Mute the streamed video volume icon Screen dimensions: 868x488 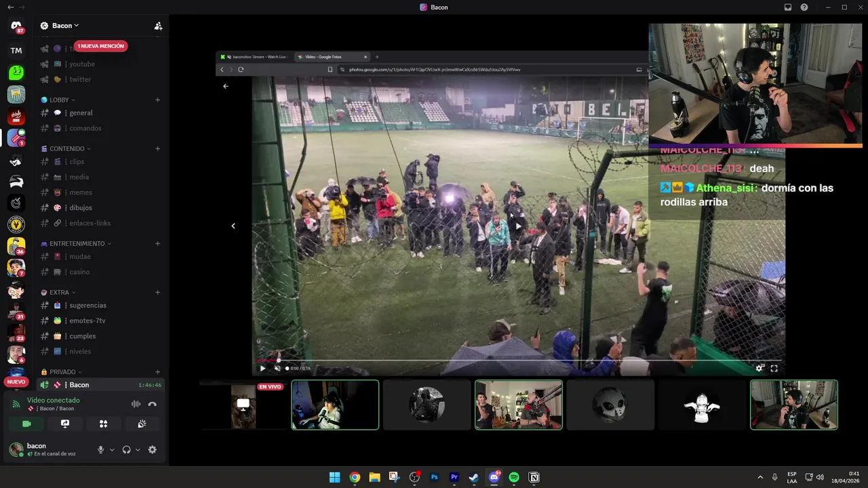click(x=277, y=368)
